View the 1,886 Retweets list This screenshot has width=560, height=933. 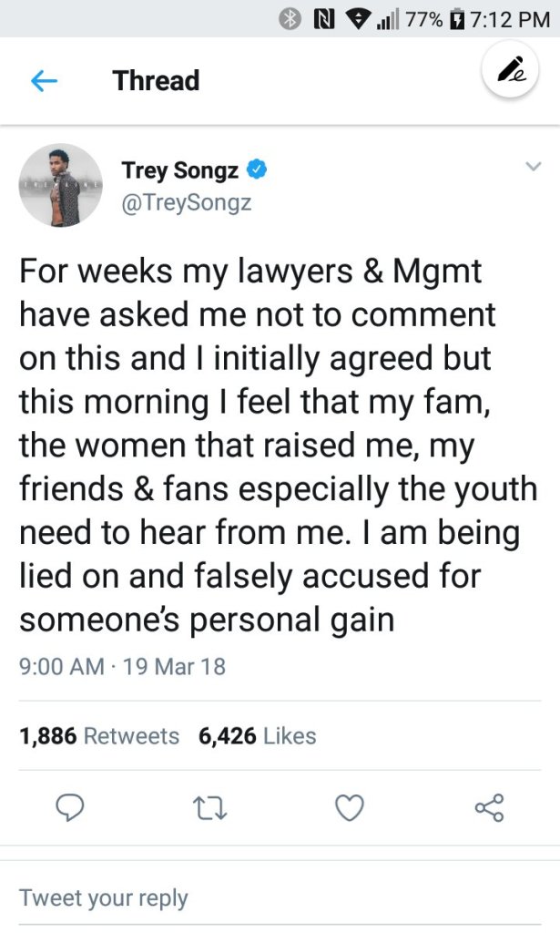click(x=99, y=735)
